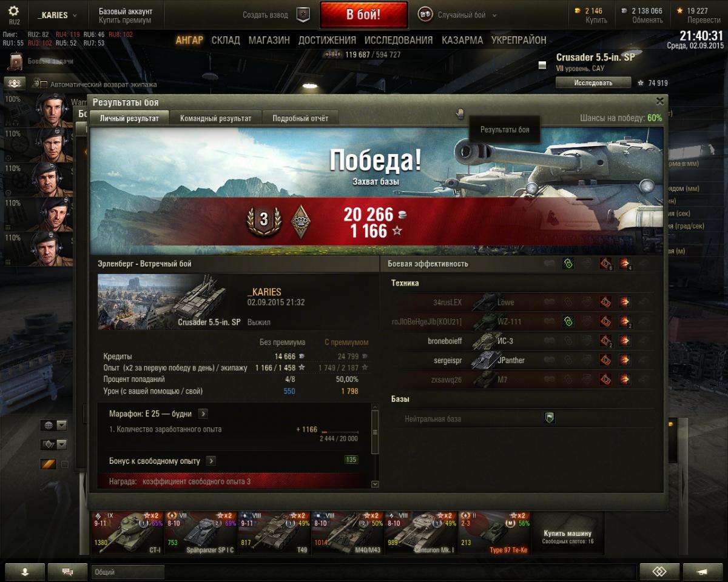The image size is (728, 582).
Task: Open the ИССЛЕДОВАНИЯ menu
Action: [x=399, y=40]
